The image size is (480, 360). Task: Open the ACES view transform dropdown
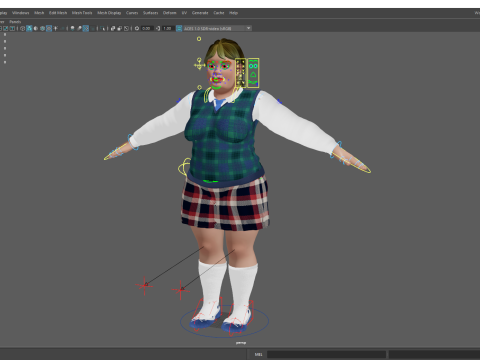click(217, 28)
